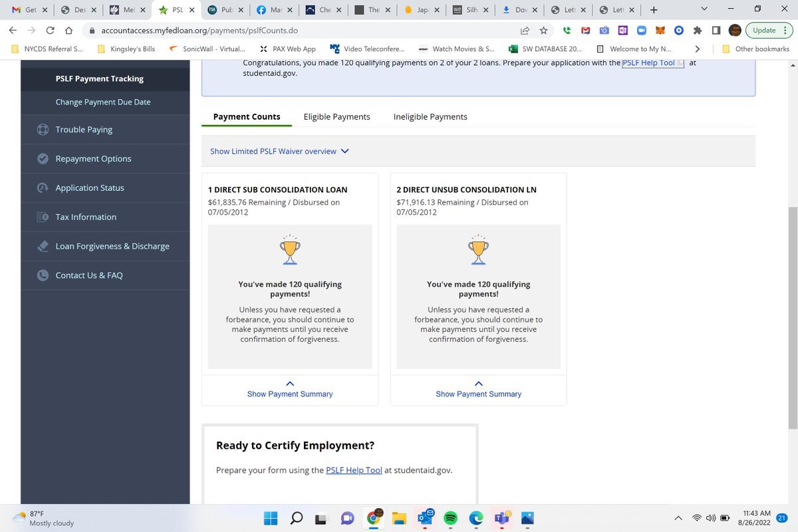
Task: Expand the Limited PSLF Waiver overview
Action: [279, 152]
